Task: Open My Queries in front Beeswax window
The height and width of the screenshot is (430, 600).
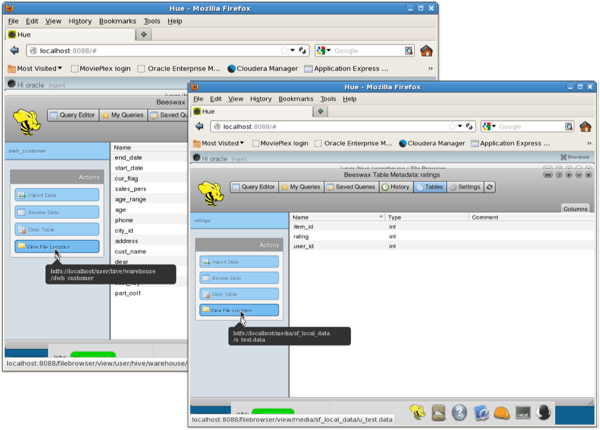Action: (301, 187)
